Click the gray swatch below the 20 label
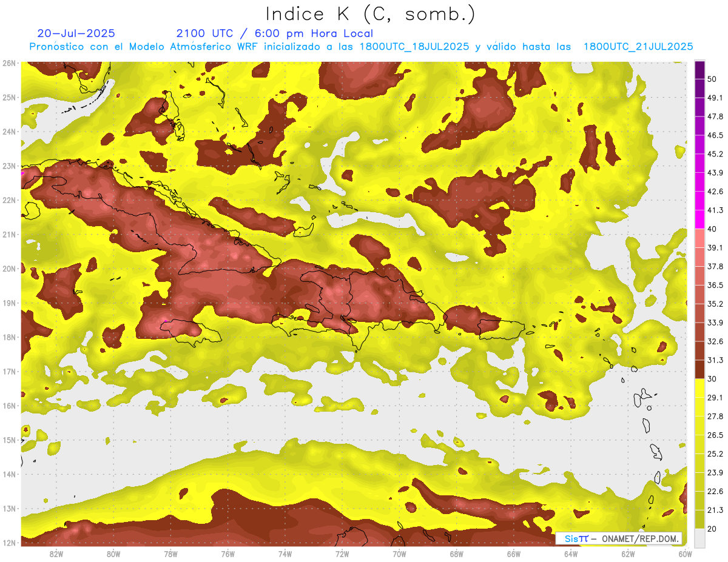The image size is (728, 562). click(699, 537)
